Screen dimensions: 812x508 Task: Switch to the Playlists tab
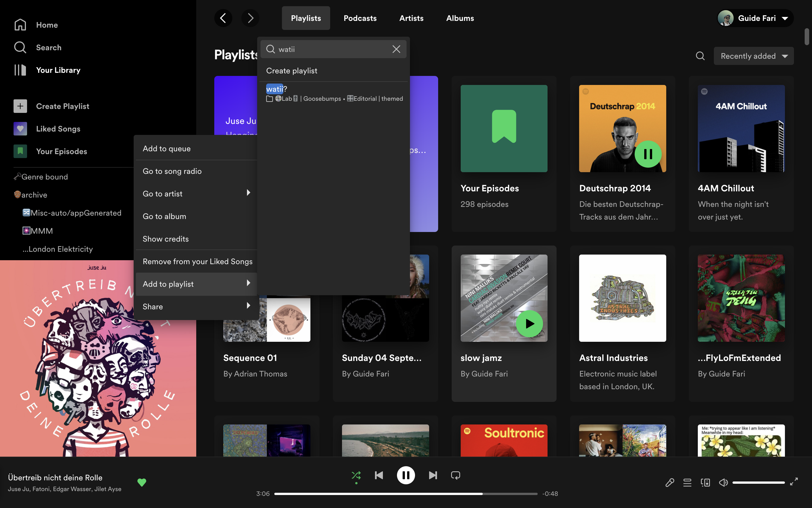(306, 18)
